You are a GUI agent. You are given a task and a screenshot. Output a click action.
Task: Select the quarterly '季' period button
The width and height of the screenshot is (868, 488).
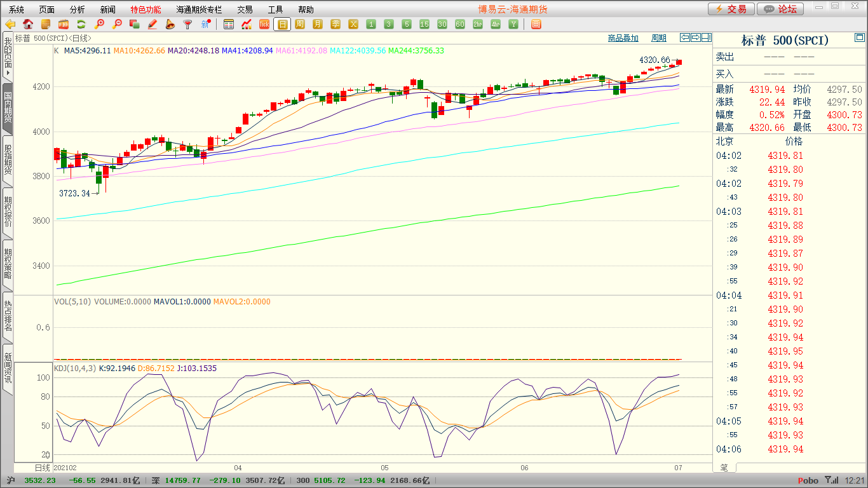336,25
